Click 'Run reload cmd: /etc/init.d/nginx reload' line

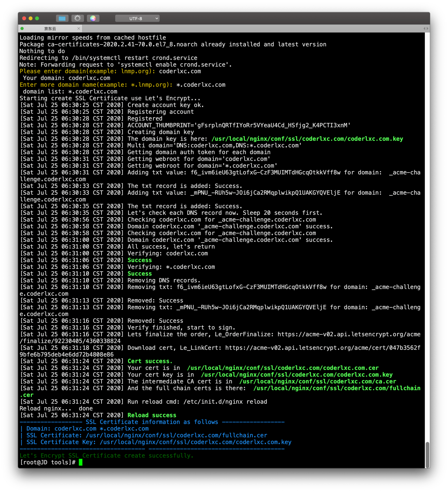click(197, 402)
